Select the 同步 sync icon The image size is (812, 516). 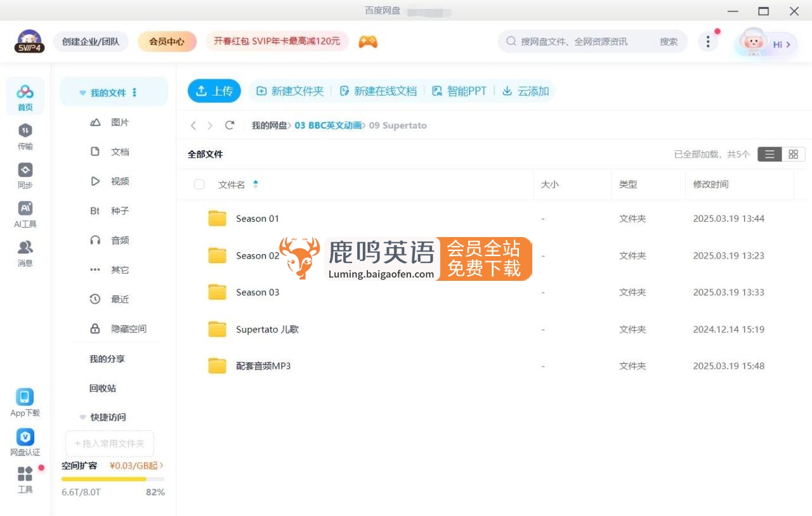click(25, 175)
